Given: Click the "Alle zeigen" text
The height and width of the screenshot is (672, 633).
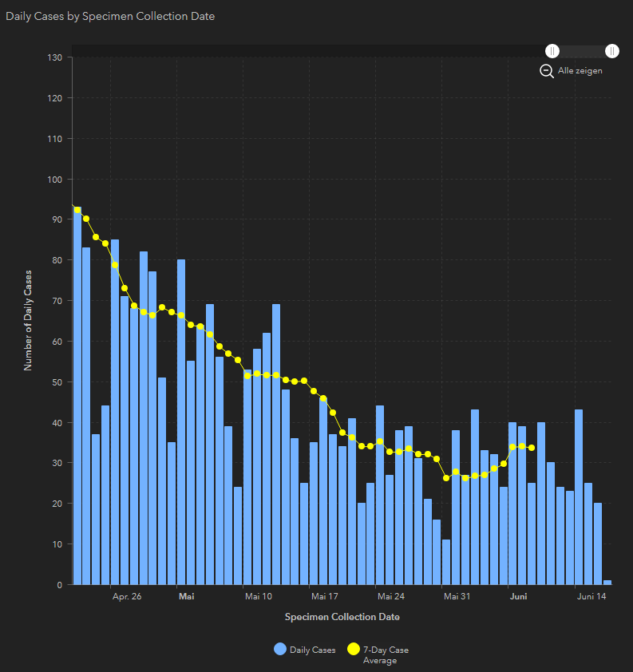Looking at the screenshot, I should tap(580, 71).
